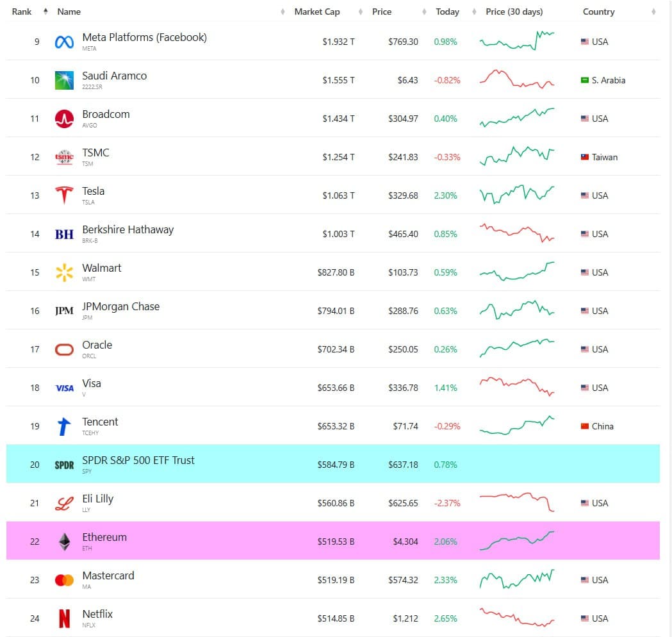Click the Walmart spark icon
This screenshot has width=672, height=637.
(63, 272)
